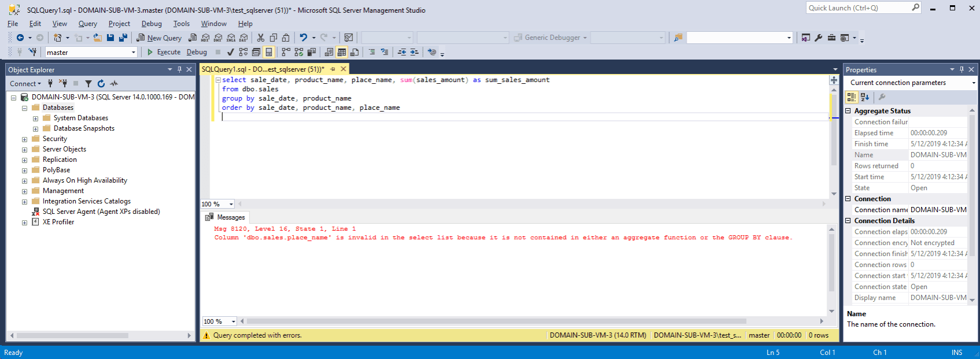Click the Change Connection icon
The image size is (980, 359).
(x=33, y=52)
